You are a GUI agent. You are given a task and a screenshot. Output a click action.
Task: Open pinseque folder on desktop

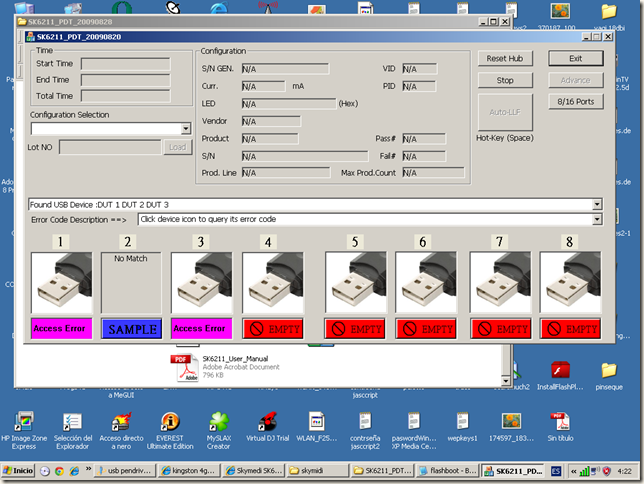[x=609, y=376]
